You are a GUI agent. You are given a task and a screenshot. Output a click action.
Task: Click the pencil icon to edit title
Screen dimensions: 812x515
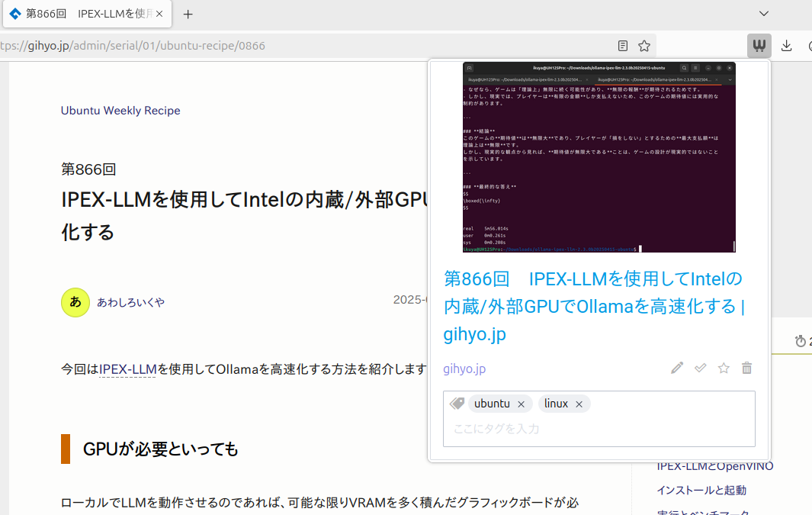tap(677, 369)
